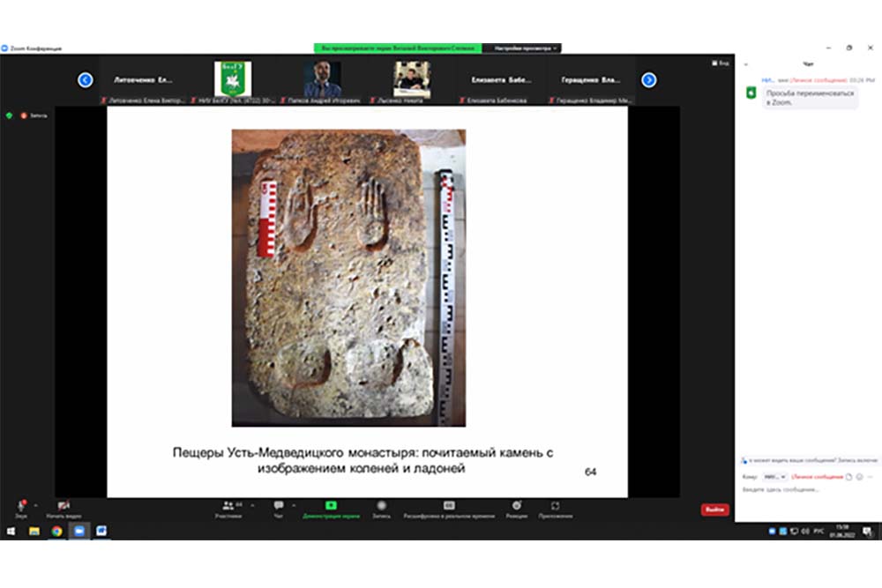The image size is (882, 588).
Task: Unmute microphone with the Звук button
Action: click(19, 507)
